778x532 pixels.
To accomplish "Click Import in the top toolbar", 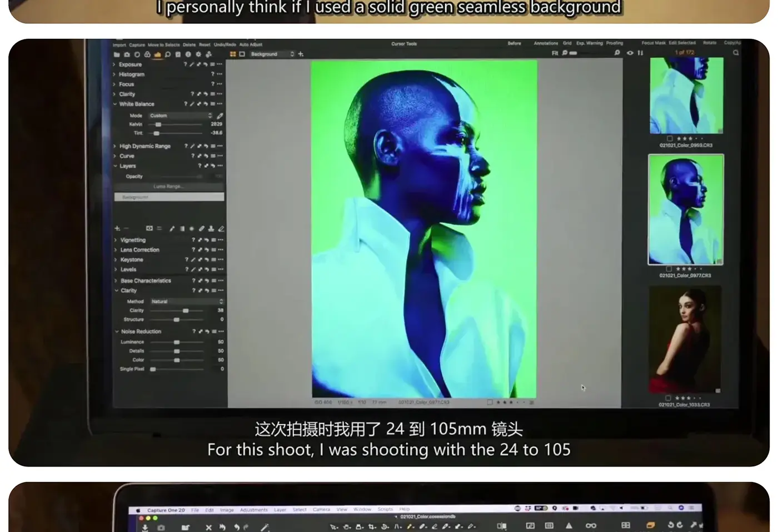I will coord(119,44).
